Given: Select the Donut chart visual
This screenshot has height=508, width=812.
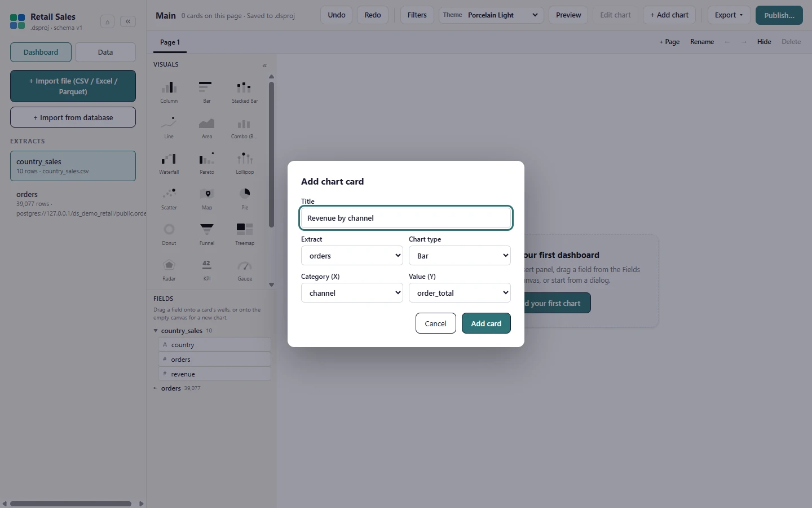Looking at the screenshot, I should point(169,234).
